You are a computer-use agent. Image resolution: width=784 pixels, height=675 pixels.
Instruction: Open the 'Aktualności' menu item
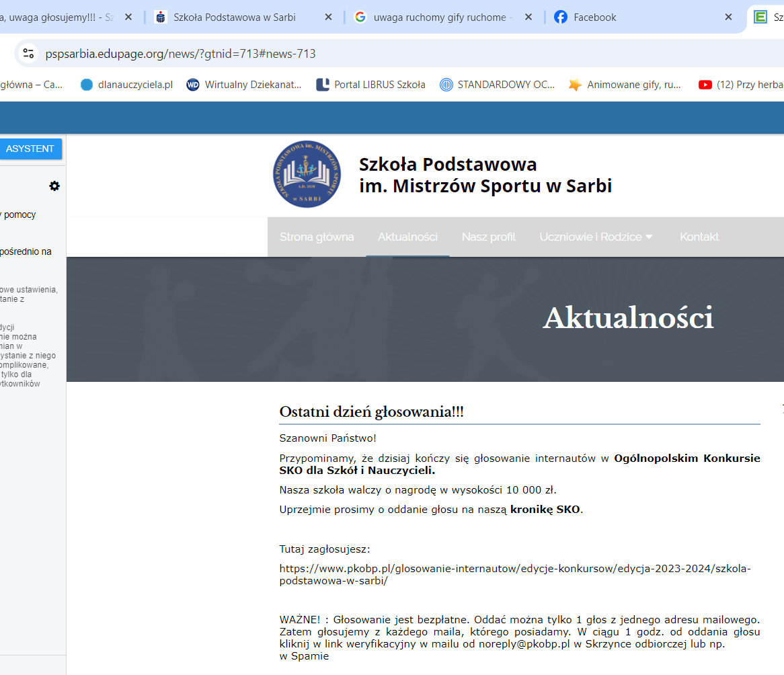tap(407, 237)
